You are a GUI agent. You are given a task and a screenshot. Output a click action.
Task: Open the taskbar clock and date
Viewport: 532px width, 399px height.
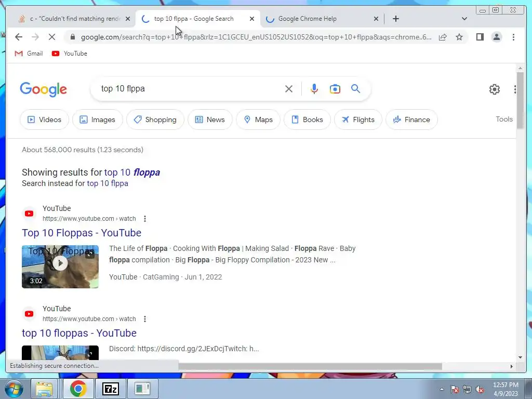pos(506,389)
